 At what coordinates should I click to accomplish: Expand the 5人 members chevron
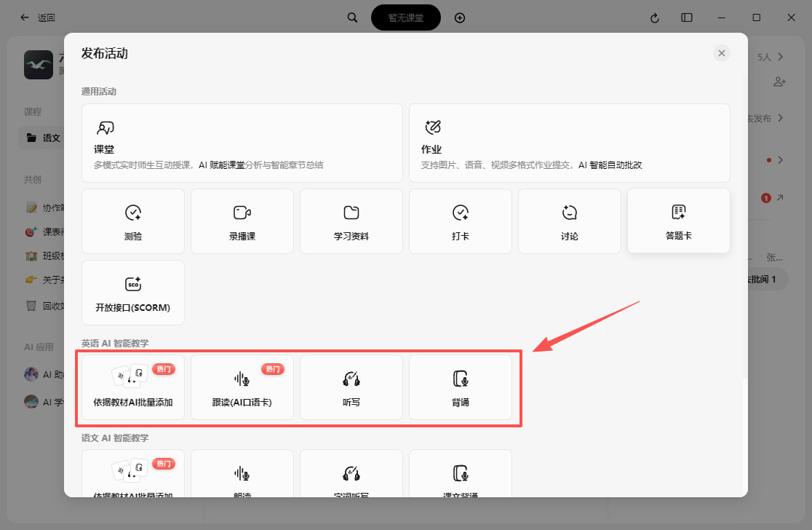click(x=781, y=57)
